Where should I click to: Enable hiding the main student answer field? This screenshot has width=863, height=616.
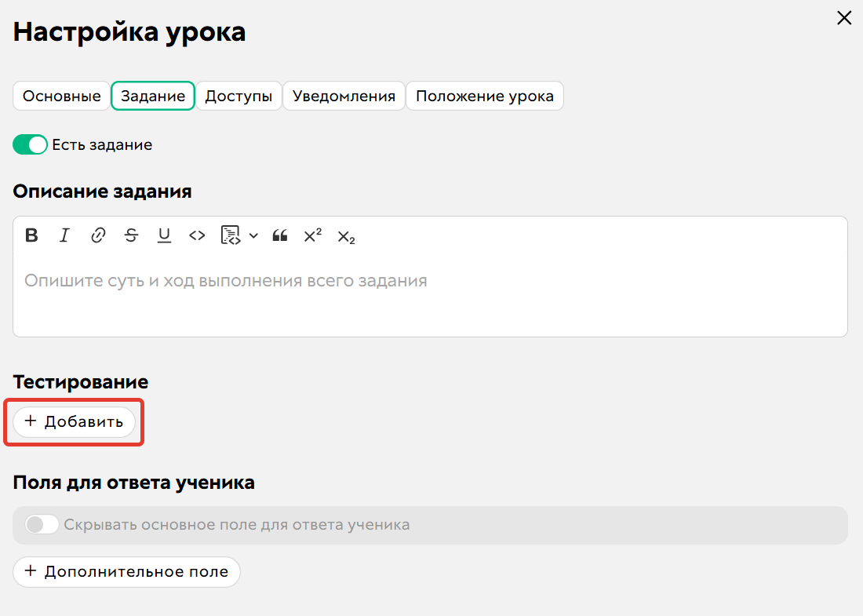click(42, 524)
